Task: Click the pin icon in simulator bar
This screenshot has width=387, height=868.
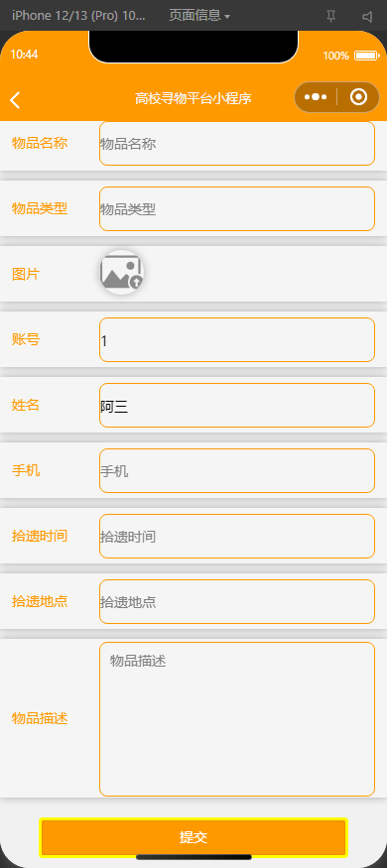Action: click(331, 17)
